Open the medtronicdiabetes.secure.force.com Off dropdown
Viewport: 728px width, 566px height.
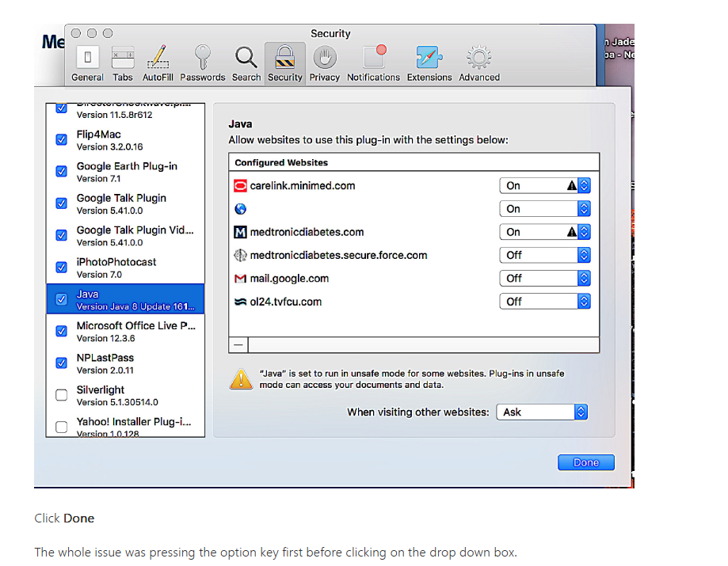pos(544,255)
